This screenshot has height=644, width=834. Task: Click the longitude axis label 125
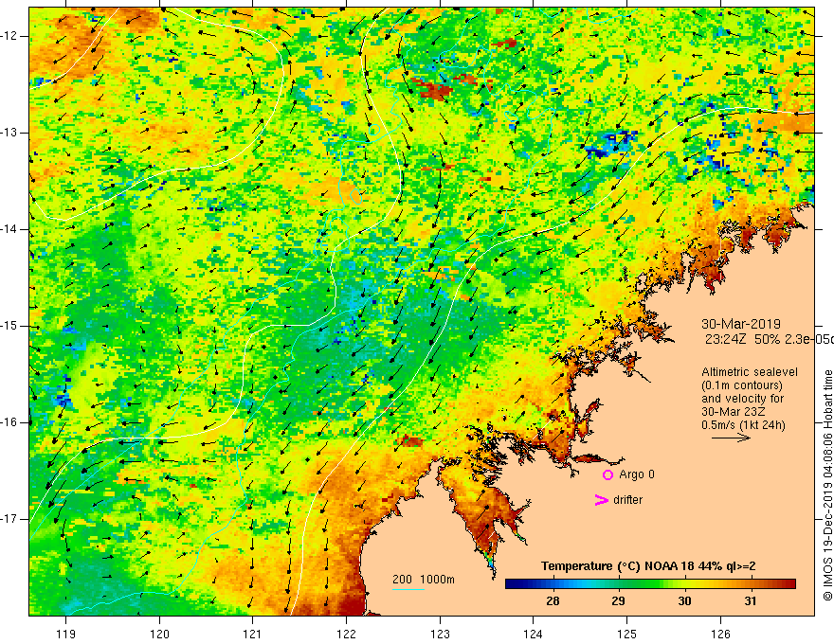627,634
